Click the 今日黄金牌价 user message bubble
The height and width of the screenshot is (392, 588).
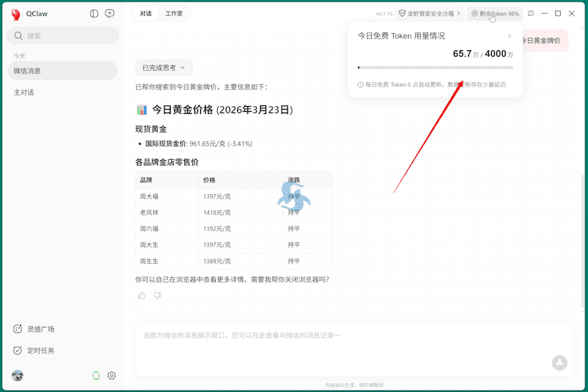[x=544, y=40]
